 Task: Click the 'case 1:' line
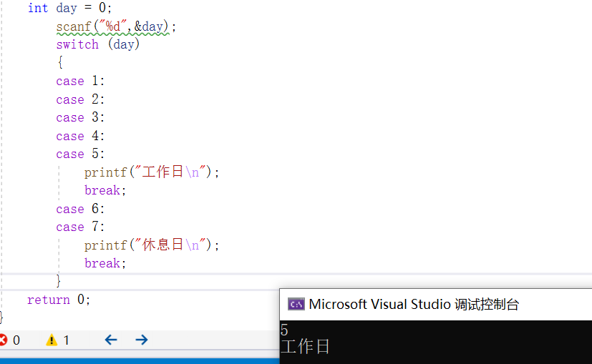pyautogui.click(x=80, y=81)
